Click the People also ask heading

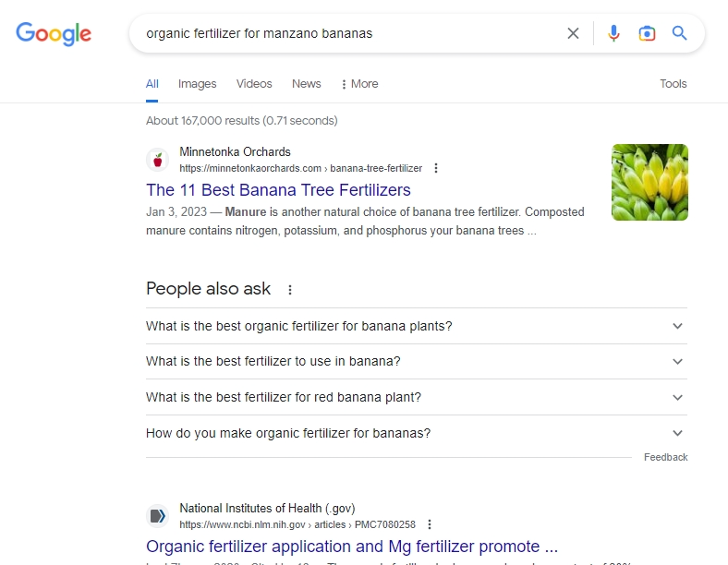(208, 289)
